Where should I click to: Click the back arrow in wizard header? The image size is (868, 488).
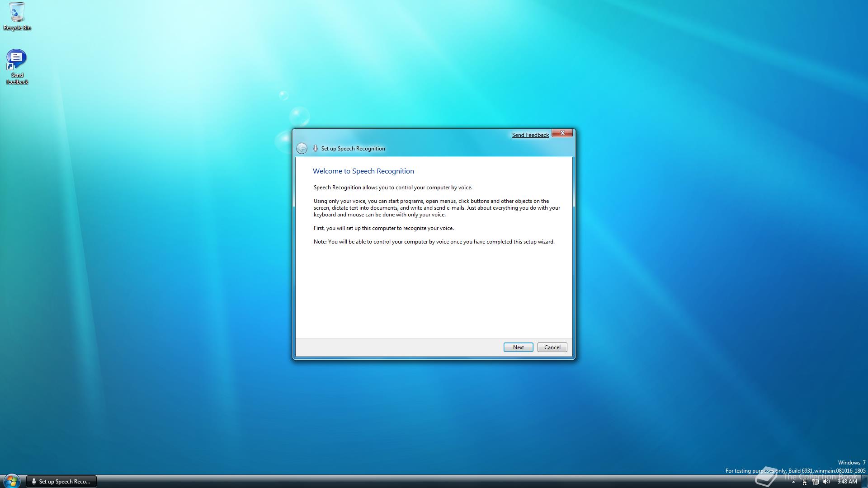(302, 148)
